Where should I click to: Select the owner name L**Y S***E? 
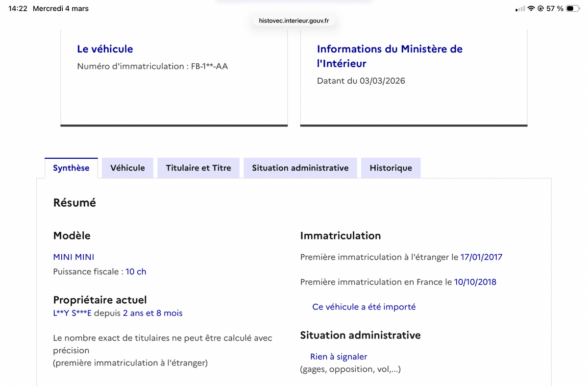pyautogui.click(x=73, y=313)
